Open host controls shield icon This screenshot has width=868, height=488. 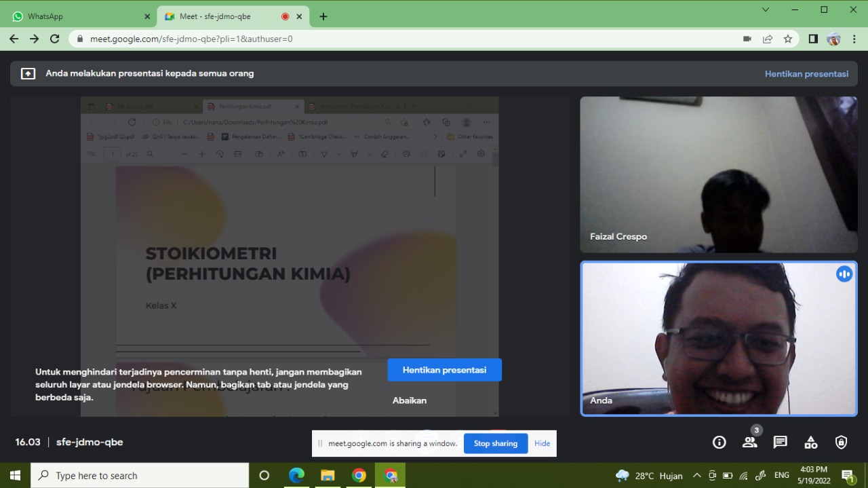(x=842, y=443)
